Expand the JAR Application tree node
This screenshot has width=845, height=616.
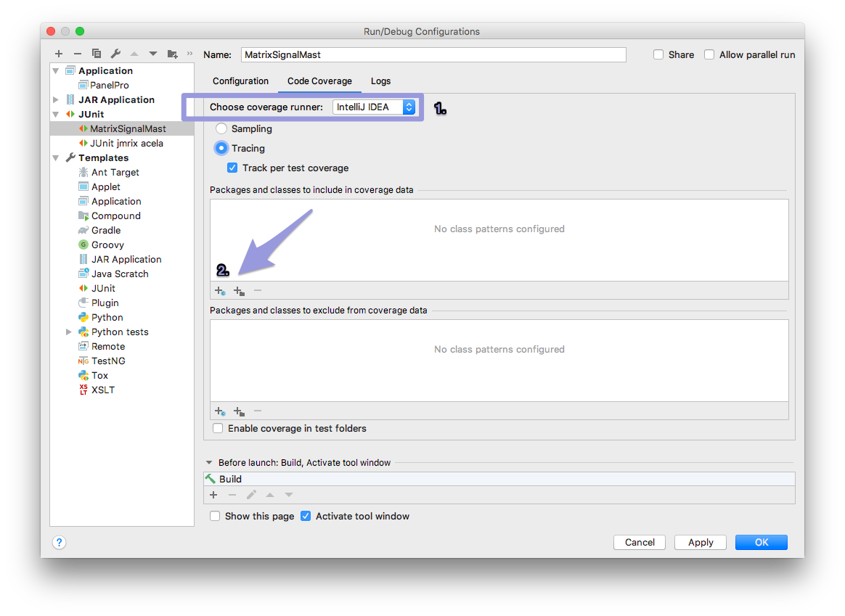coord(57,99)
